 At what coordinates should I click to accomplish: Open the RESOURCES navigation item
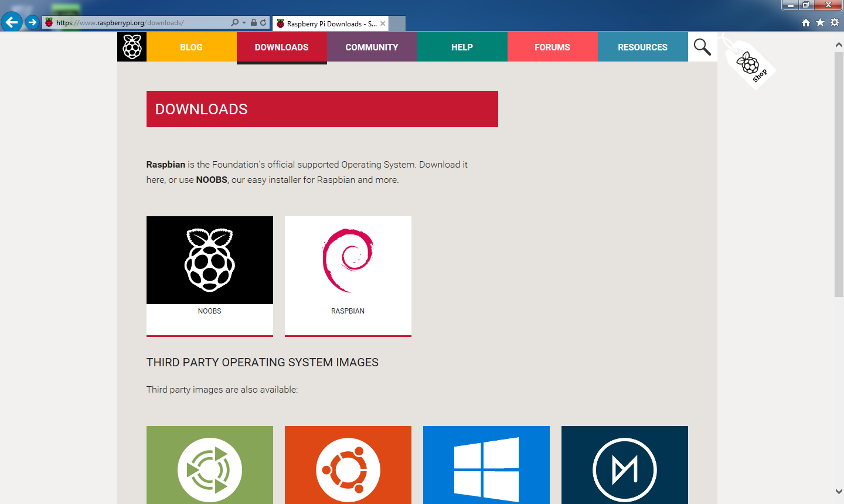pos(642,47)
